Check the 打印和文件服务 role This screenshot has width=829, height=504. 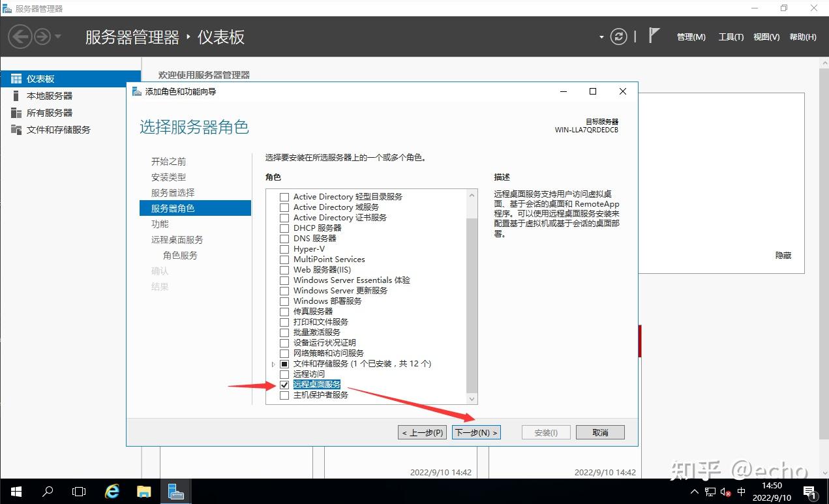284,322
